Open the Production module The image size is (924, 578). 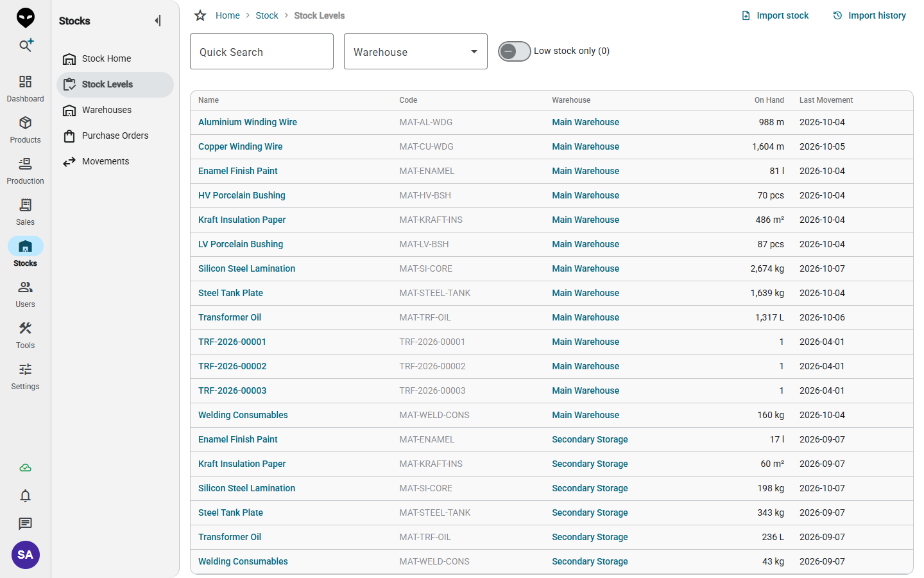(25, 171)
